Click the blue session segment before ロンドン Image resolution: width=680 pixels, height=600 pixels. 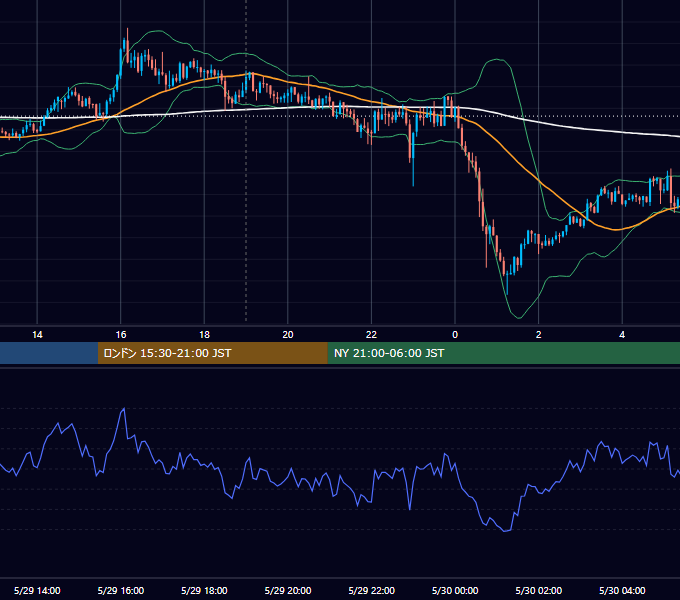coord(49,353)
